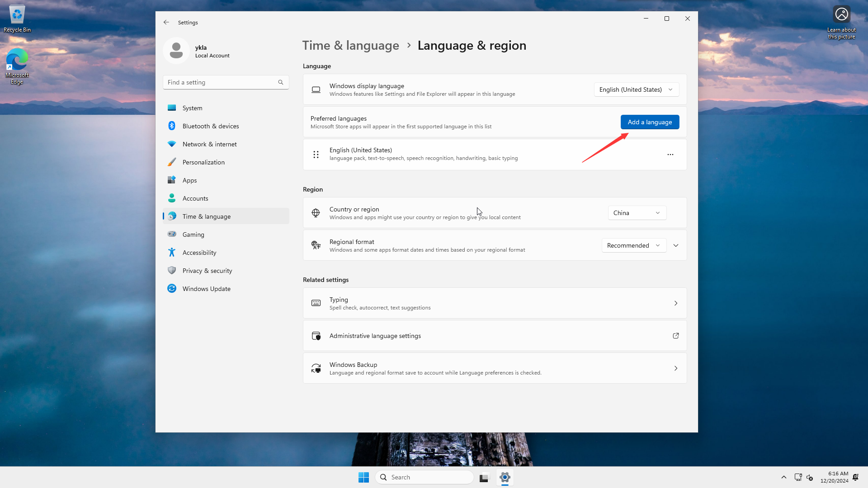This screenshot has height=488, width=868.
Task: Open the Windows Start menu
Action: coord(363,477)
